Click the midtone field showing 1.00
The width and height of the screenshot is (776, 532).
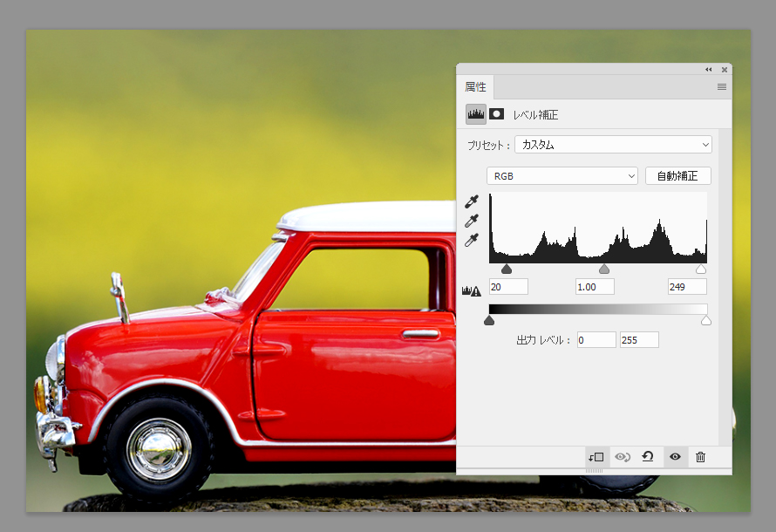[x=595, y=287]
